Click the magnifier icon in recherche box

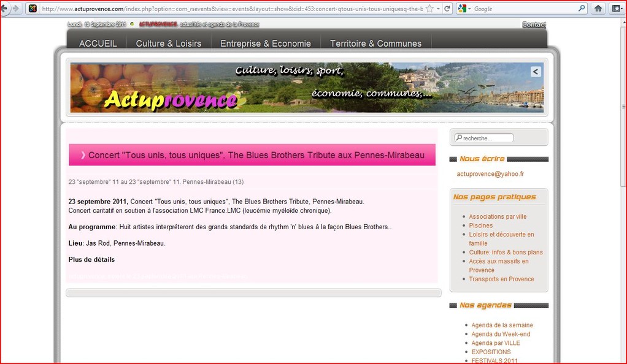coord(459,138)
